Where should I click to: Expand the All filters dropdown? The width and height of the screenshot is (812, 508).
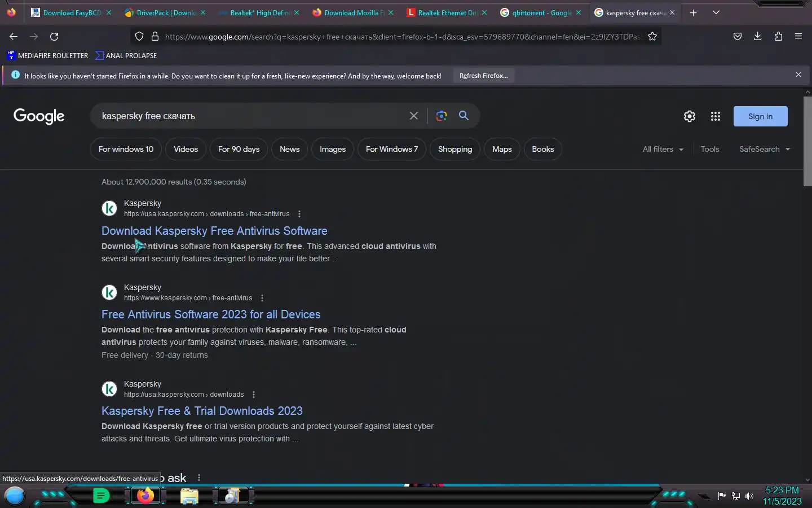(663, 149)
